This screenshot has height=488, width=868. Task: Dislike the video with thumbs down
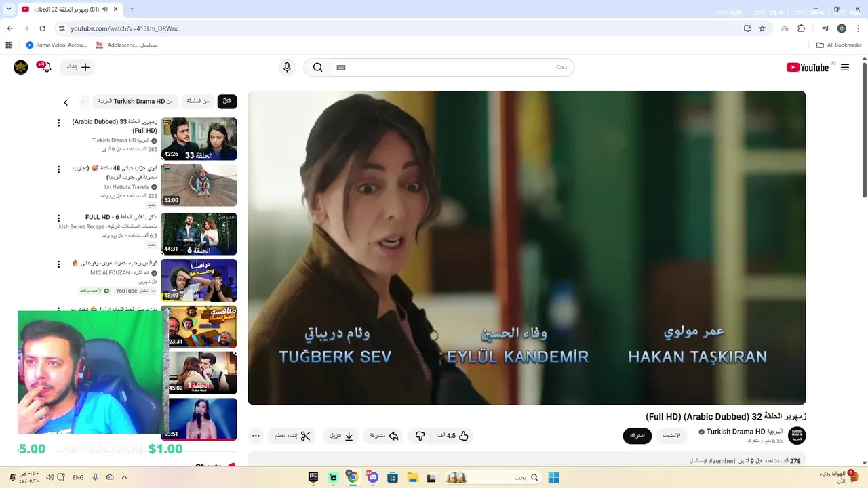(x=420, y=436)
